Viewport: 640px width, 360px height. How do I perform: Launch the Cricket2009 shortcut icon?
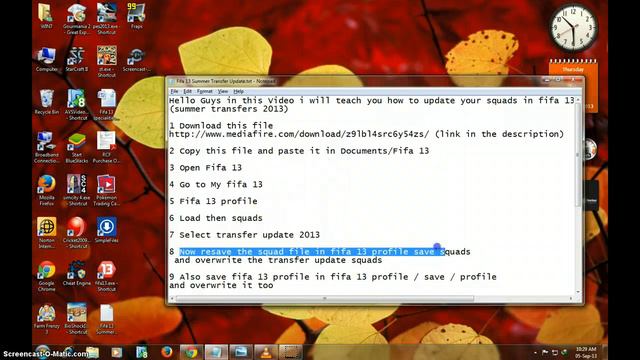[x=76, y=233]
